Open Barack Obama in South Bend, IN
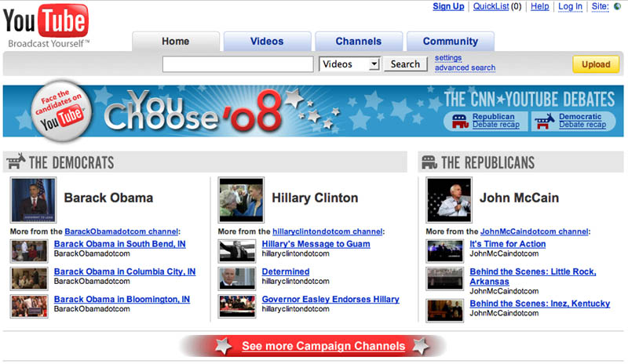This screenshot has height=364, width=628. click(120, 244)
